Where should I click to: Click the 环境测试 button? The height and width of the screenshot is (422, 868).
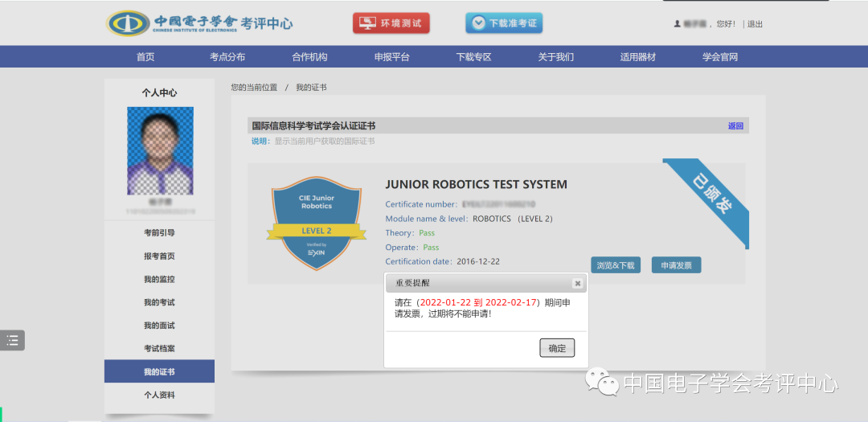[x=391, y=23]
